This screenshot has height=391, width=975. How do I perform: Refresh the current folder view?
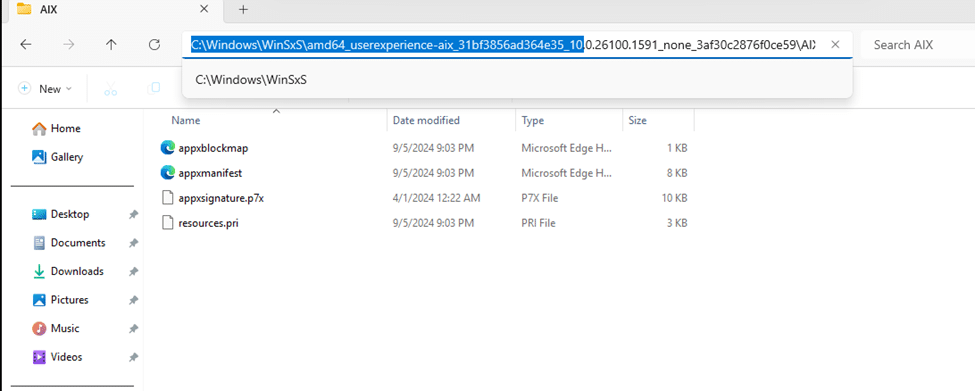(155, 45)
